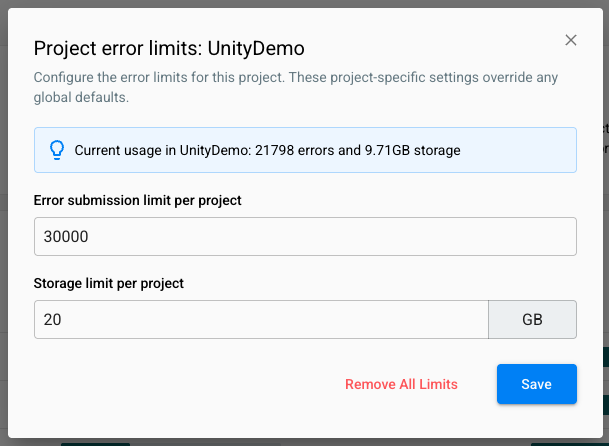Place cursor on the 20 storage value
The width and height of the screenshot is (609, 446).
(x=51, y=320)
